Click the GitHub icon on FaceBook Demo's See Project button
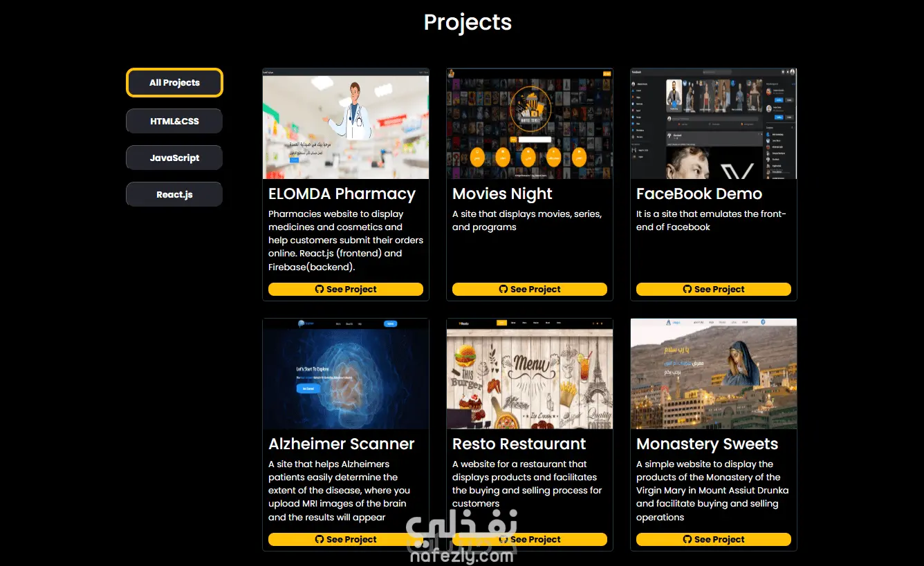The width and height of the screenshot is (924, 566). (686, 289)
